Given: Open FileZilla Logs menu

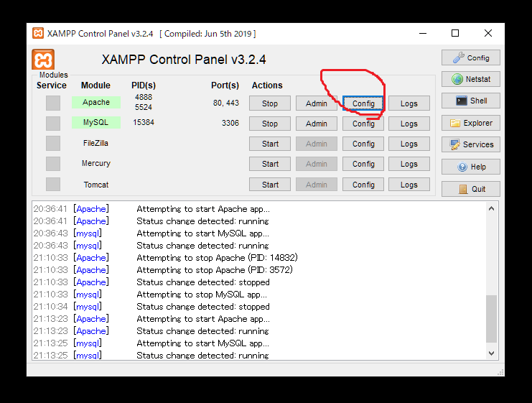Looking at the screenshot, I should tap(409, 144).
